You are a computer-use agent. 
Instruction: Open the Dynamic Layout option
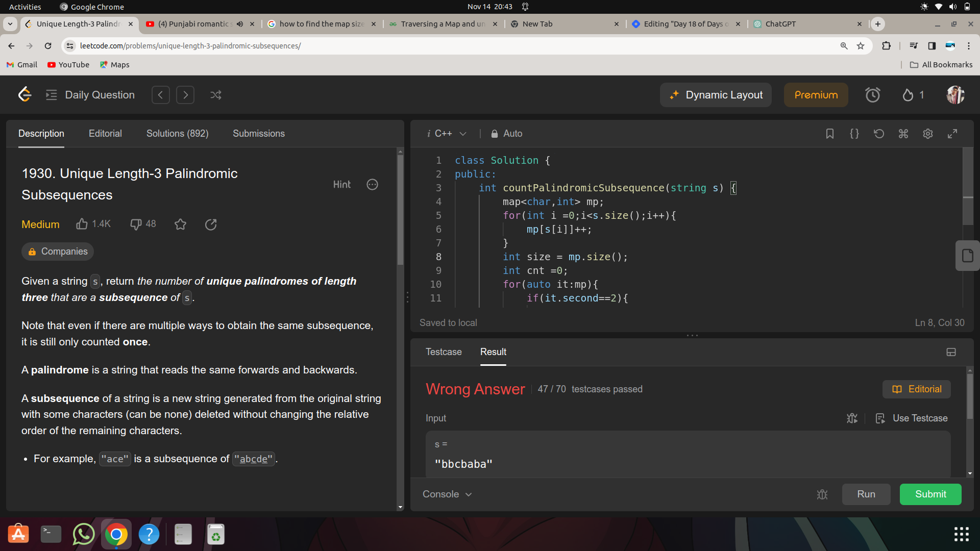[716, 95]
